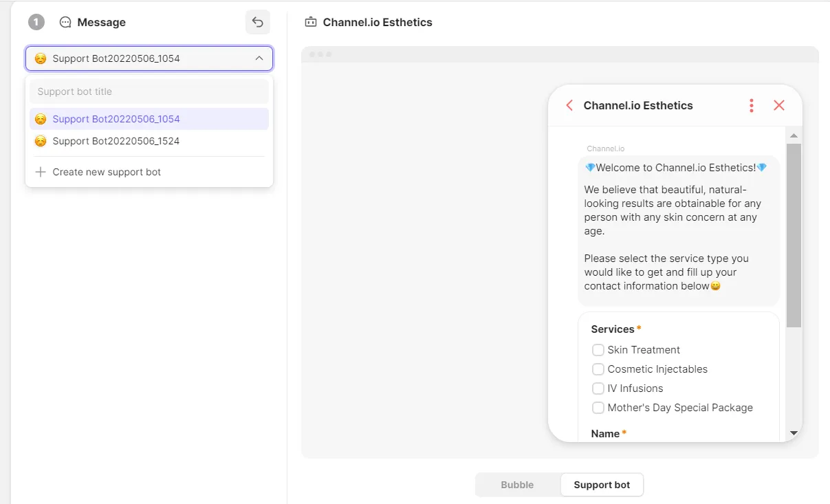Collapse the support bot dropdown chevron
Image resolution: width=830 pixels, height=504 pixels.
coord(259,58)
